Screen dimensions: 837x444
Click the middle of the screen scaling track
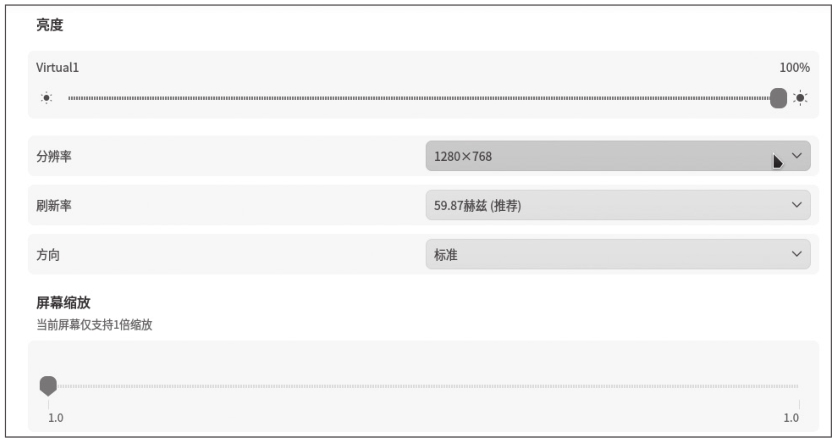coord(420,385)
